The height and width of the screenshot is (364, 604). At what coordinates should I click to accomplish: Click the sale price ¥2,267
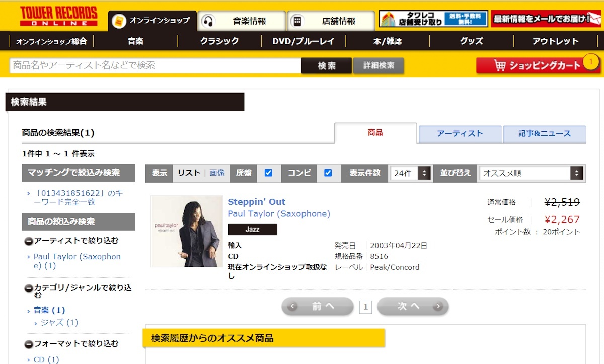tap(562, 220)
